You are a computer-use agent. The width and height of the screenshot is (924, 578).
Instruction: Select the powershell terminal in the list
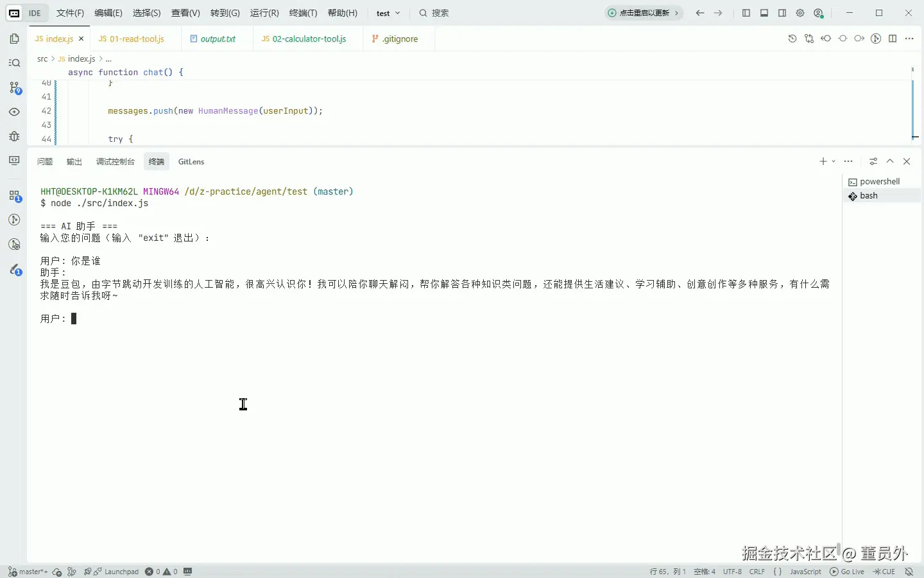pos(879,182)
